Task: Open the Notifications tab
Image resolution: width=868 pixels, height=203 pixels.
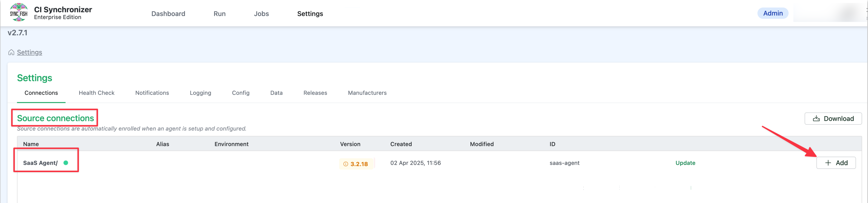Action: tap(152, 93)
